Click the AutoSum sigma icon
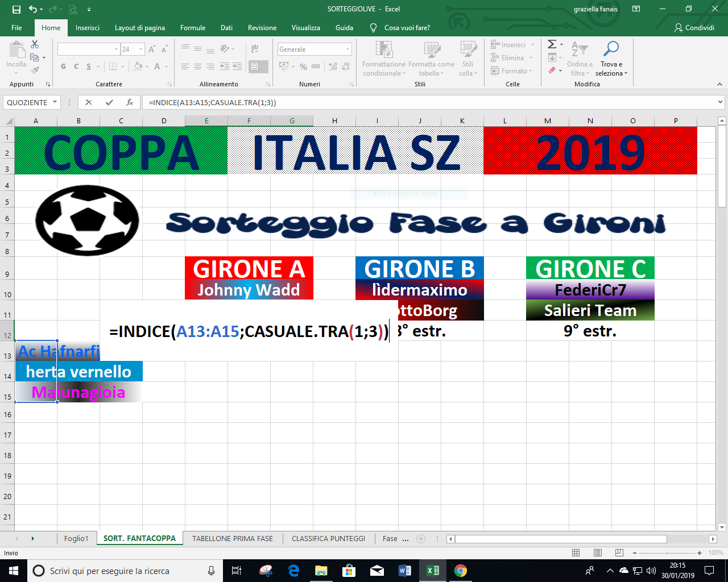The image size is (728, 582). pyautogui.click(x=552, y=44)
